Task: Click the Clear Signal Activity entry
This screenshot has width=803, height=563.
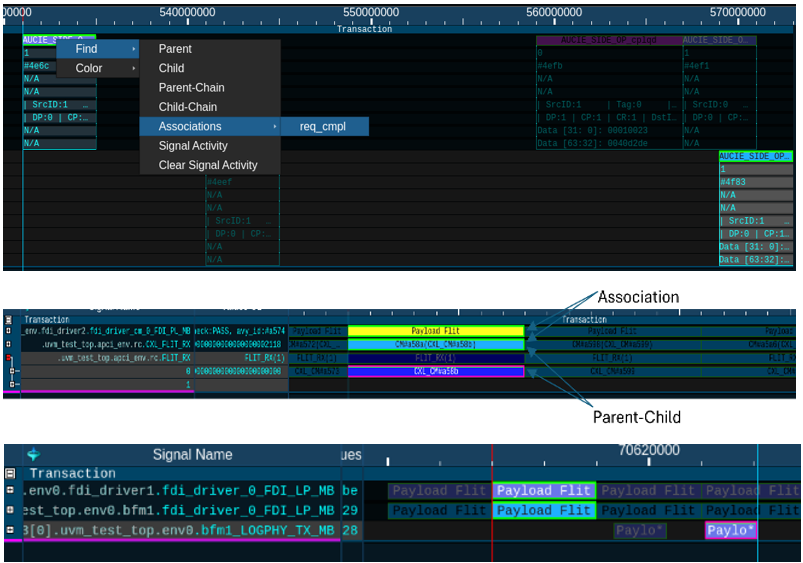Action: 210,165
